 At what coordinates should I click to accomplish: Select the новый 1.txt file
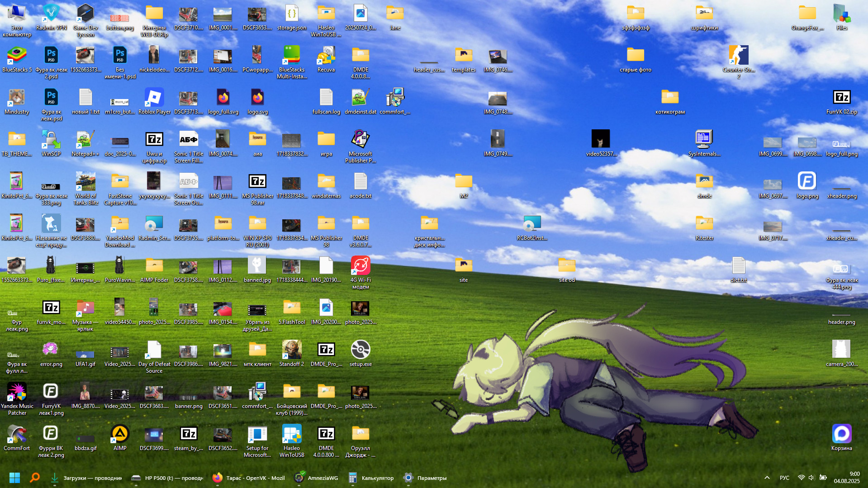[85, 101]
